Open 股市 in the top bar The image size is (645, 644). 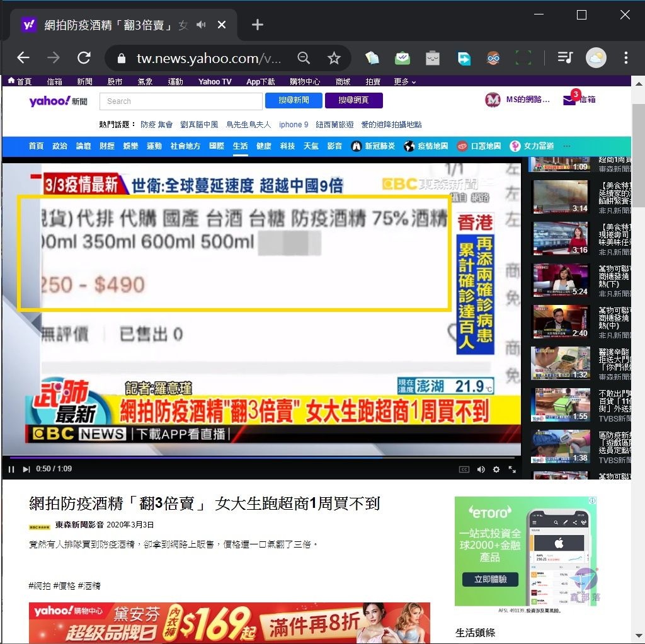115,81
